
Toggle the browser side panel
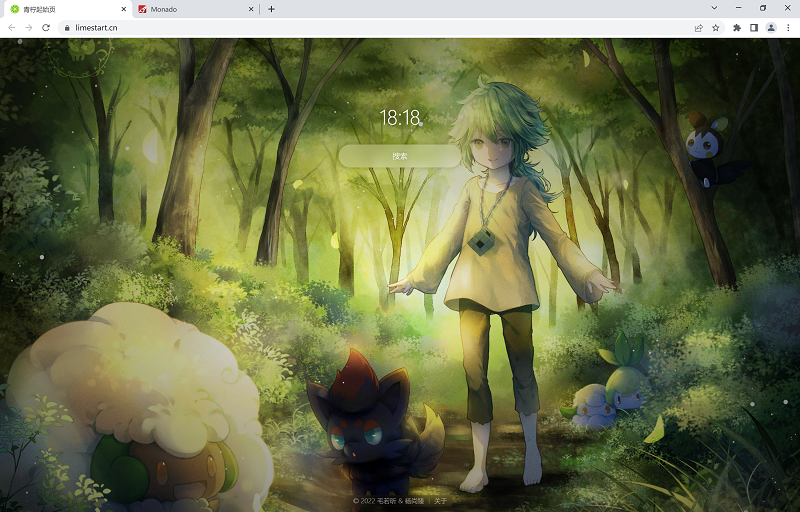tap(754, 28)
